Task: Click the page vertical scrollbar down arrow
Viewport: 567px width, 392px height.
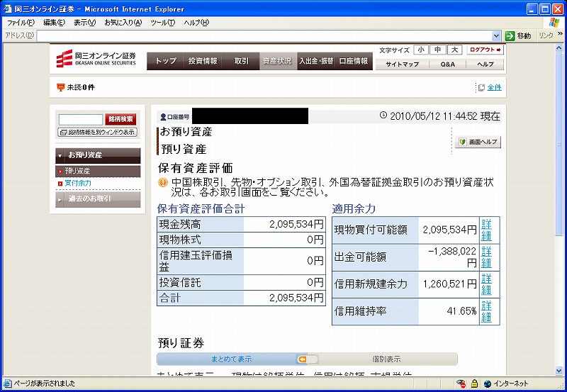Action: (558, 371)
